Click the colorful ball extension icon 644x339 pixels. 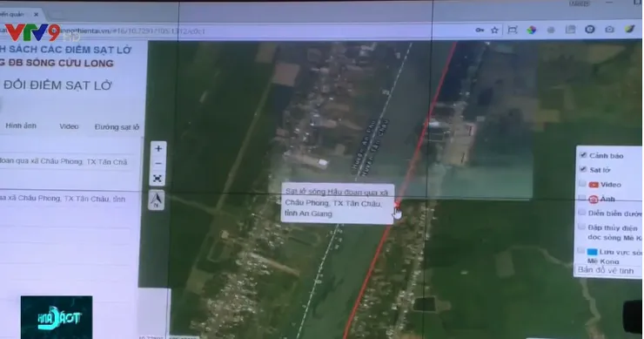pyautogui.click(x=532, y=30)
